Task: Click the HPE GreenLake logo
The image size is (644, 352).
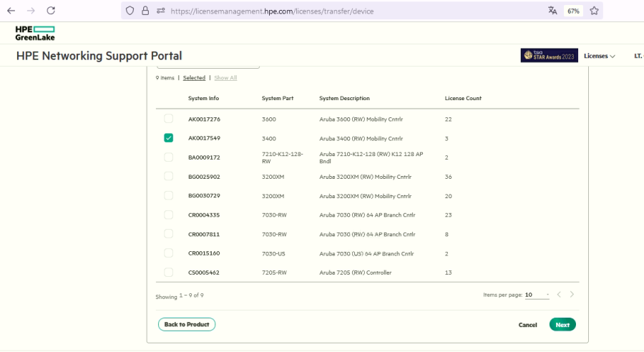Action: (x=34, y=33)
